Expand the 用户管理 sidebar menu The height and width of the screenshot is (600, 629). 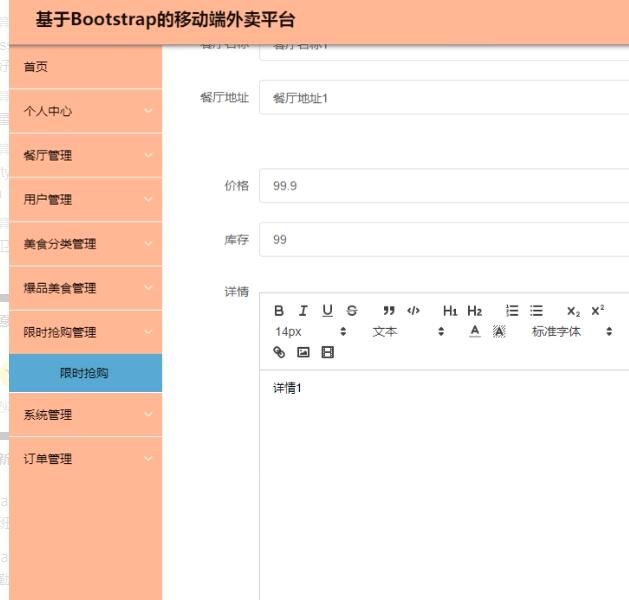[85, 199]
